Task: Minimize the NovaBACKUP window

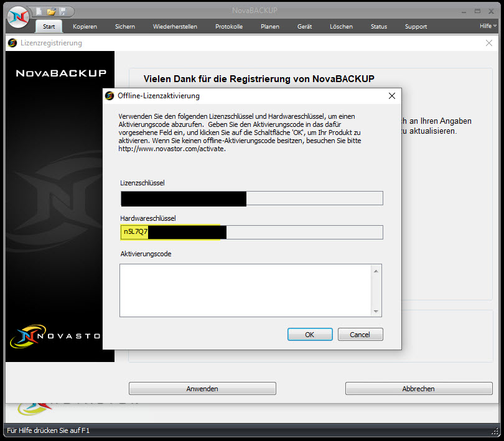Action: click(464, 12)
